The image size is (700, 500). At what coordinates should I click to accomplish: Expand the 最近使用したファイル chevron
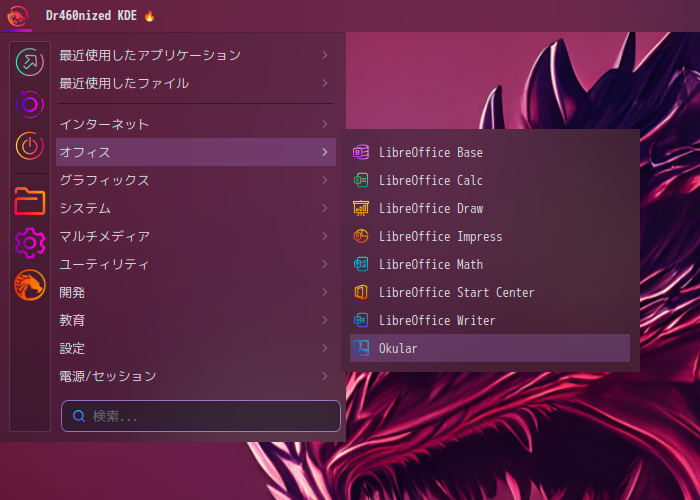tap(325, 83)
